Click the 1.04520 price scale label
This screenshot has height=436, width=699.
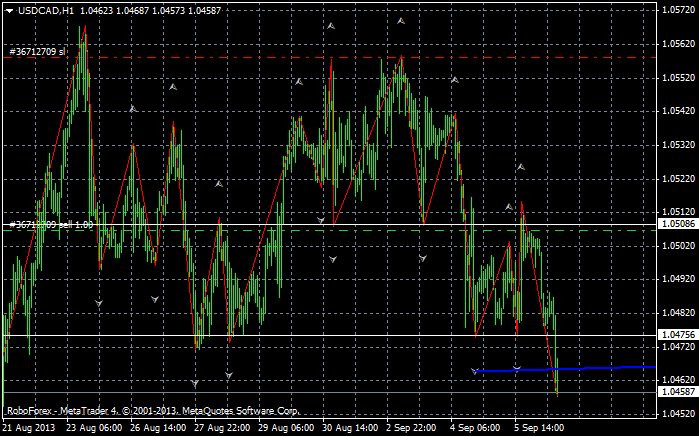678,414
